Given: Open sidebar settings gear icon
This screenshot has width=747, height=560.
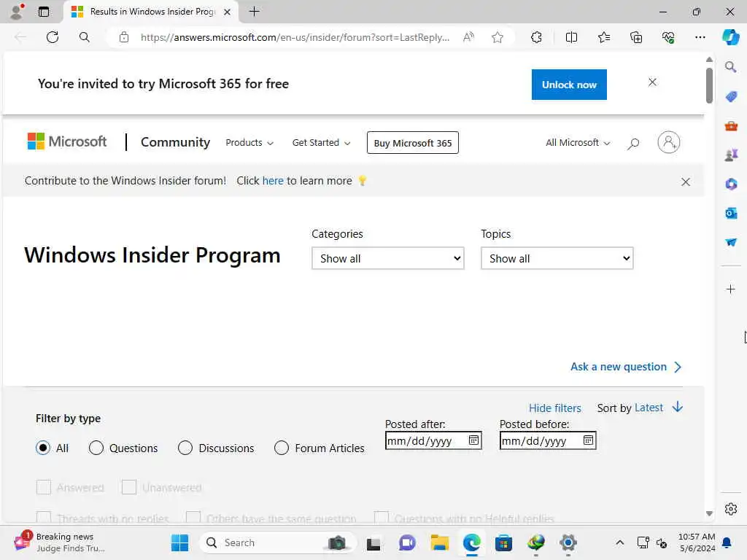Looking at the screenshot, I should tap(731, 509).
